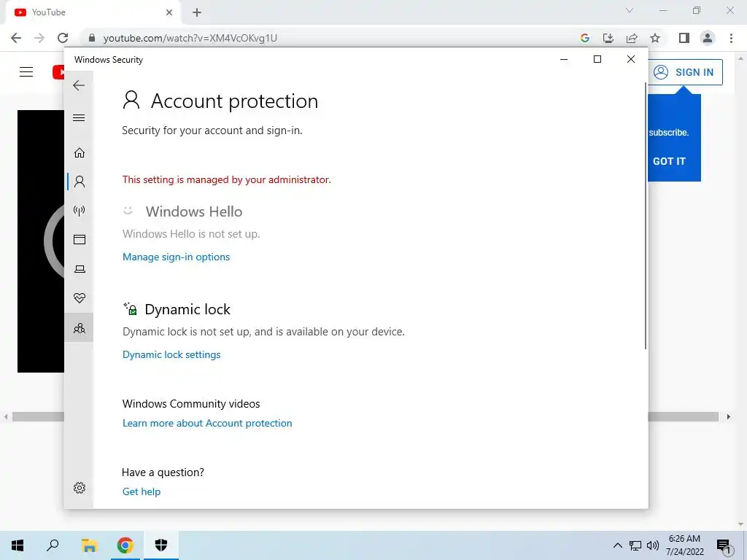Open the Windows Start menu
Image resolution: width=747 pixels, height=560 pixels.
point(18,545)
